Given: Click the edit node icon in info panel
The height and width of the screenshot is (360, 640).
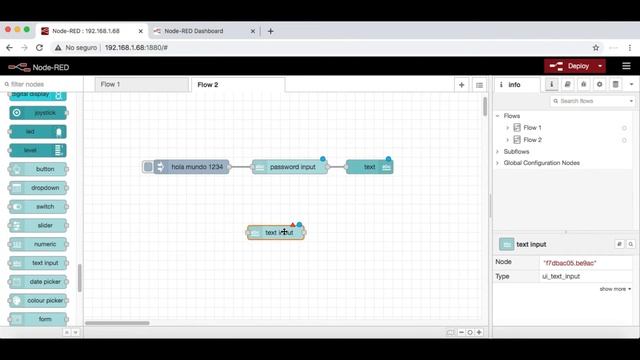Looking at the screenshot, I should [x=619, y=244].
